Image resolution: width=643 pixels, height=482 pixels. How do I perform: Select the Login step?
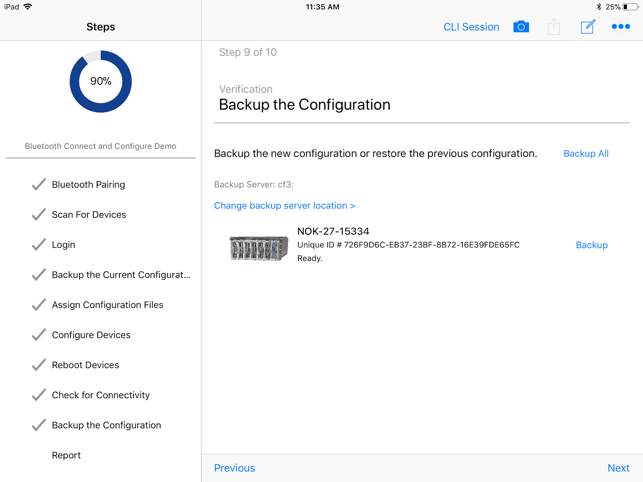tap(63, 245)
